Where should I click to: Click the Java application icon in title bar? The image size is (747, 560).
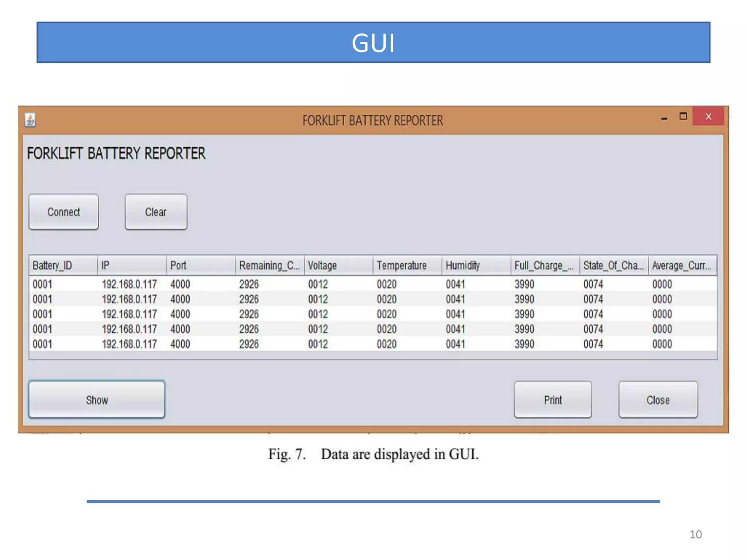tap(30, 120)
